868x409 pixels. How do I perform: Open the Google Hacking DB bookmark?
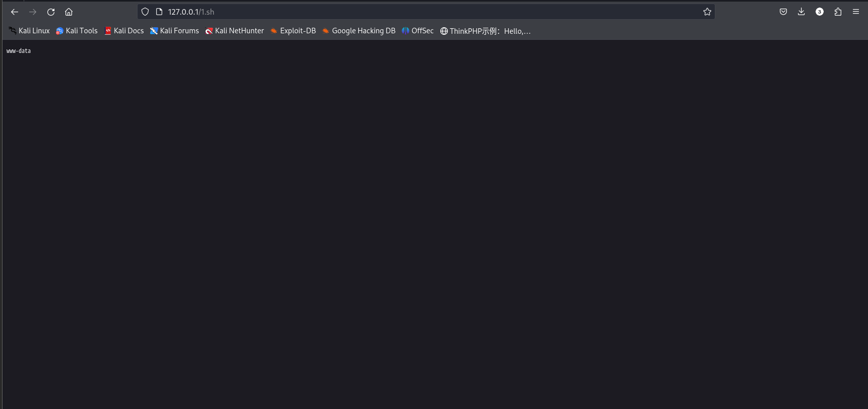[359, 31]
